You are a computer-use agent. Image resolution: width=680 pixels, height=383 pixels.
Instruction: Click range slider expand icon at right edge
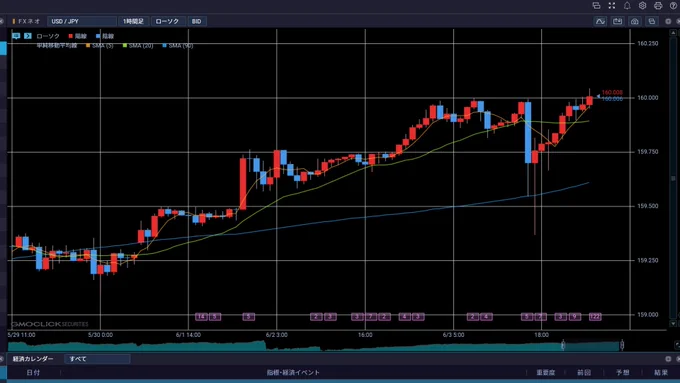point(677,345)
